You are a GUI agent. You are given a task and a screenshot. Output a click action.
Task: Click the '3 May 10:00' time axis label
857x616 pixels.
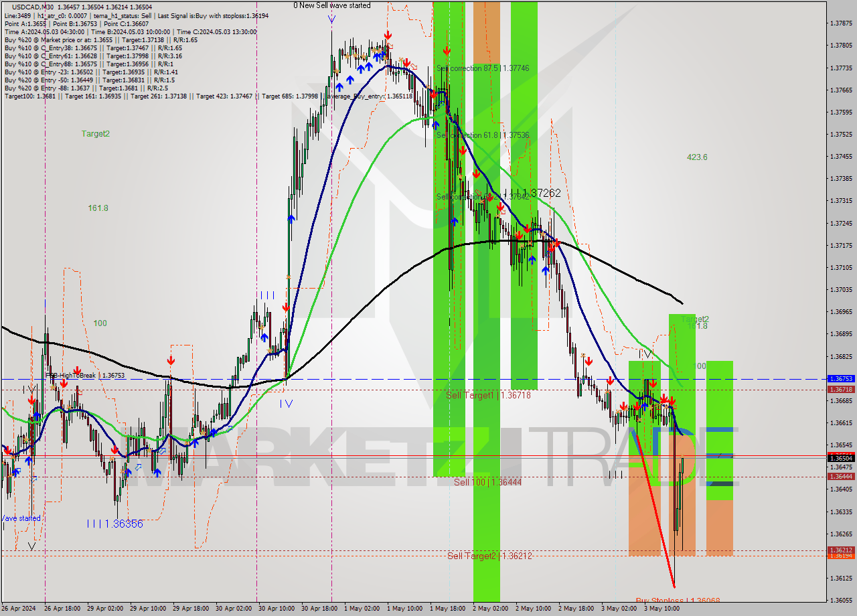pos(662,609)
